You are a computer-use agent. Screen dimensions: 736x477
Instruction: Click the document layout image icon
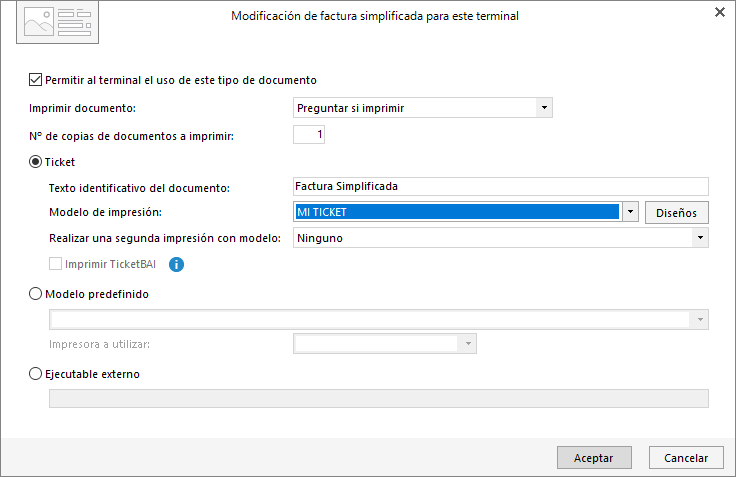57,22
